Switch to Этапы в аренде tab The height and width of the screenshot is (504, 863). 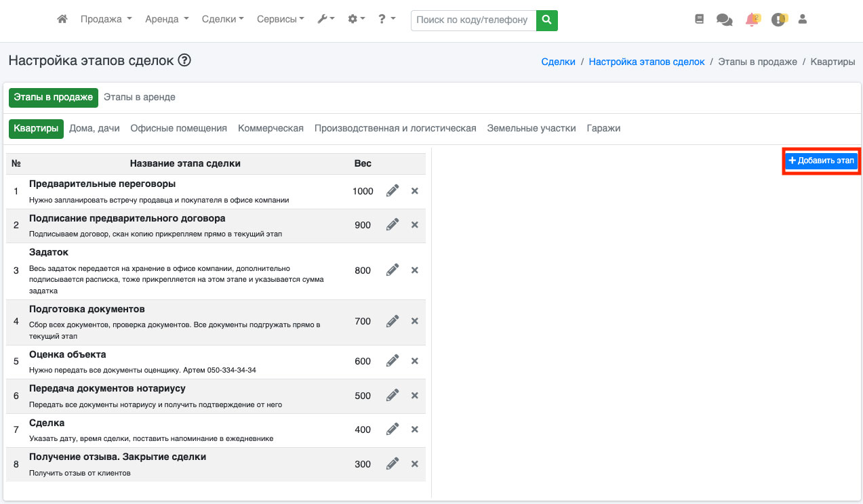[x=140, y=98]
